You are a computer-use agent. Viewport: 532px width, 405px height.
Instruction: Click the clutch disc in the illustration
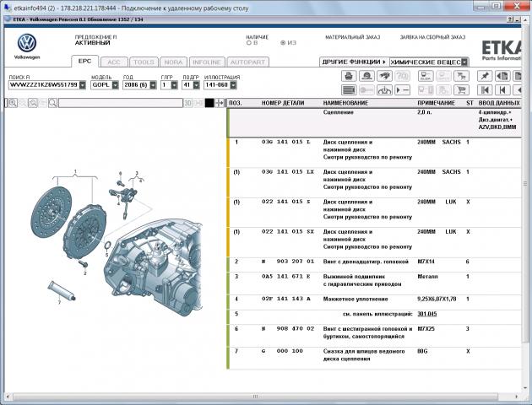tap(52, 212)
